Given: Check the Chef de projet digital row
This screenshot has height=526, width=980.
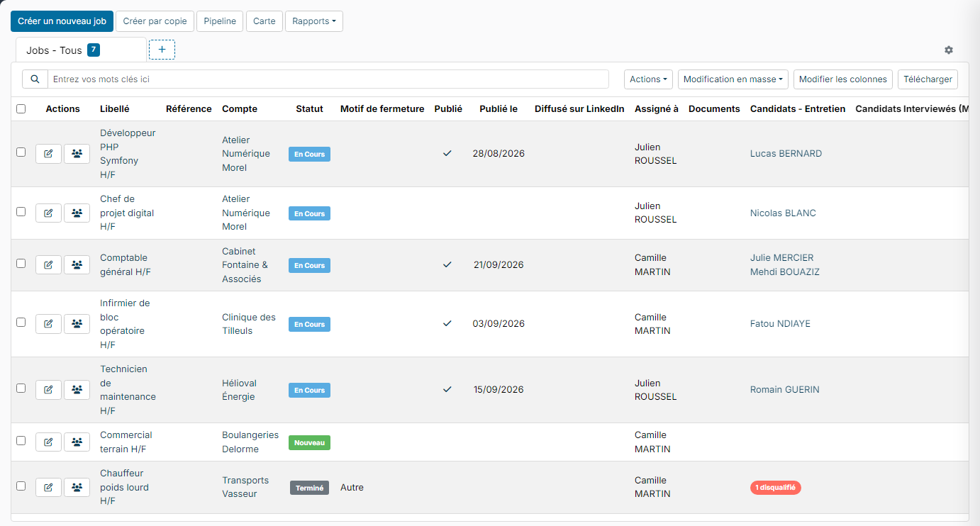Looking at the screenshot, I should tap(21, 211).
